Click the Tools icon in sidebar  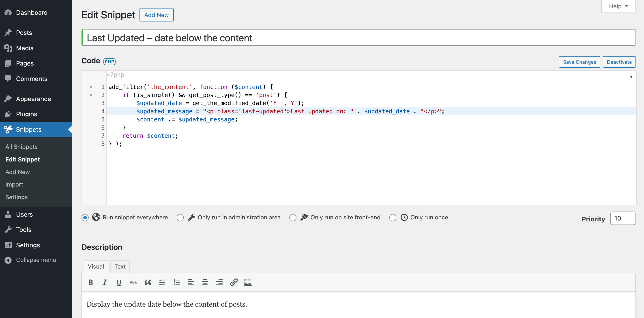8,229
